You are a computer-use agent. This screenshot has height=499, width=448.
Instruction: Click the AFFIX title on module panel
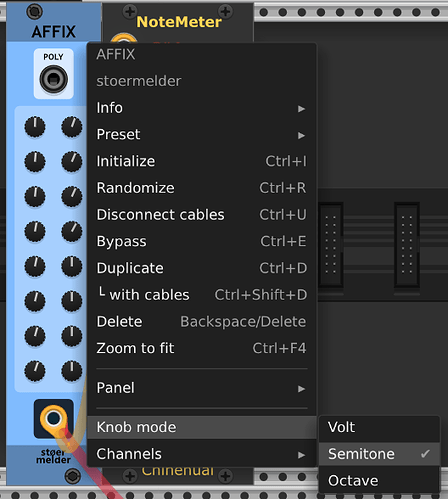click(x=54, y=32)
